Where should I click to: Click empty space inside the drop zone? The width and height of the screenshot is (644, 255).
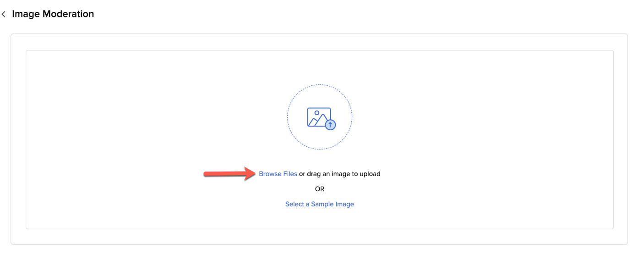click(x=137, y=115)
